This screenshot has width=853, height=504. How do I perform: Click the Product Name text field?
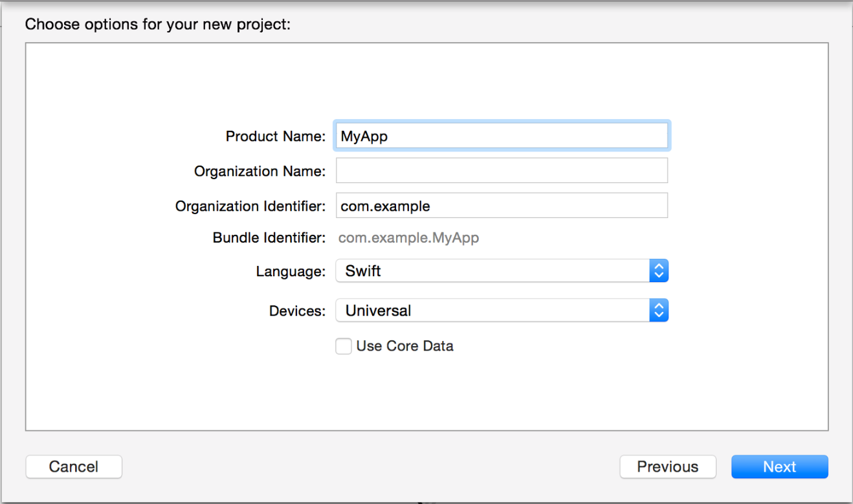(x=502, y=137)
